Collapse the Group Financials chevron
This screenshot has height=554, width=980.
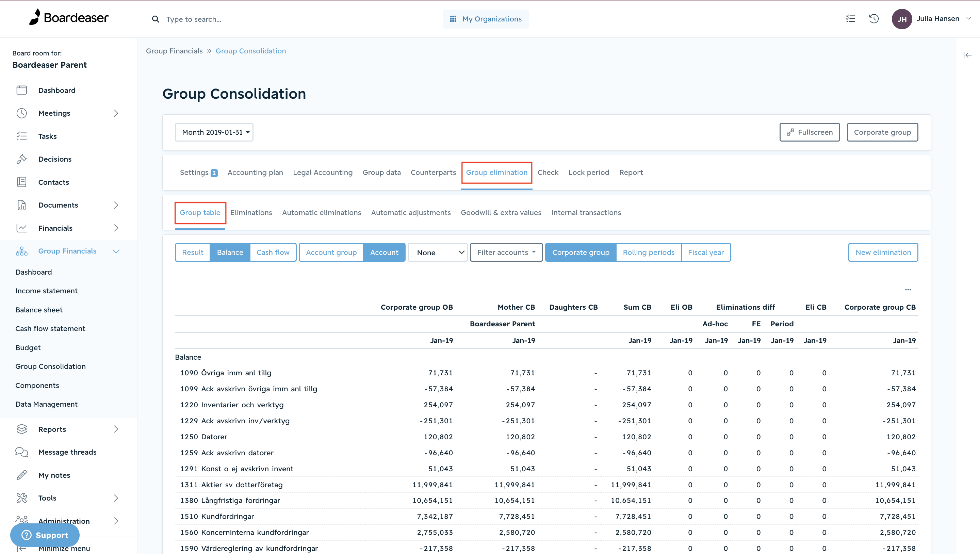[116, 251]
